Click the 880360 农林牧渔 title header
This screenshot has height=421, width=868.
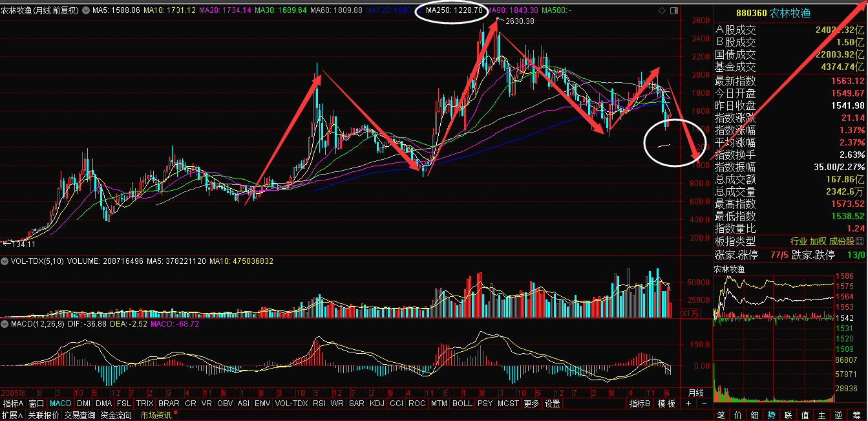coord(773,13)
